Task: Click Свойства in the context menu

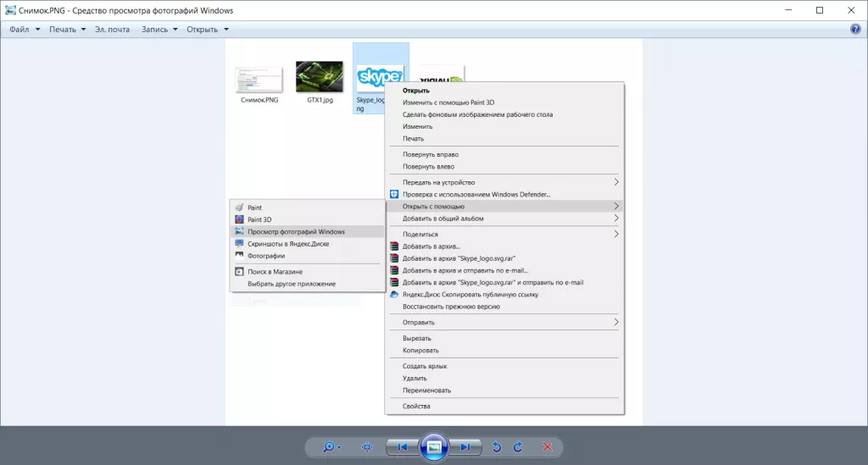Action: tap(416, 406)
